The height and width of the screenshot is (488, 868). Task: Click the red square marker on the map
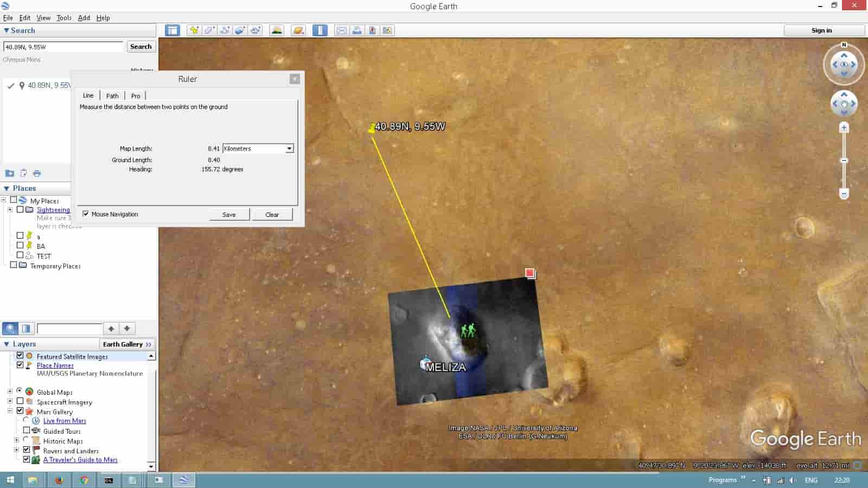coord(530,273)
